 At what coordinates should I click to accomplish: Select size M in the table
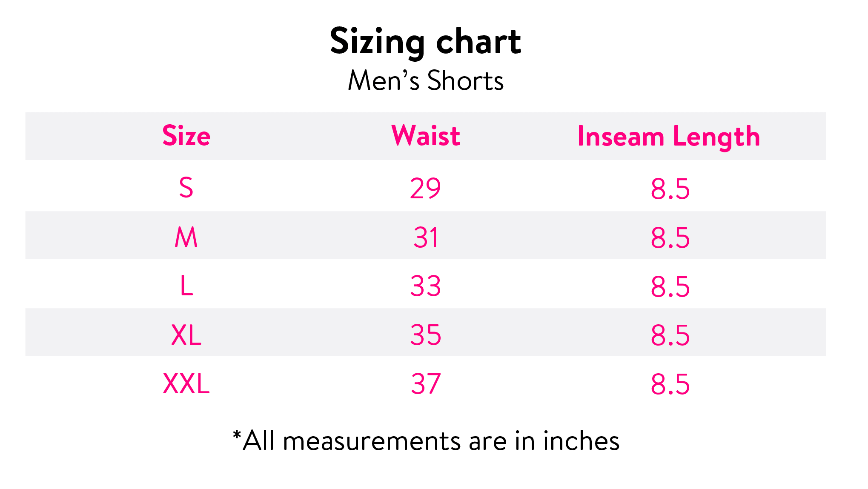tap(186, 237)
